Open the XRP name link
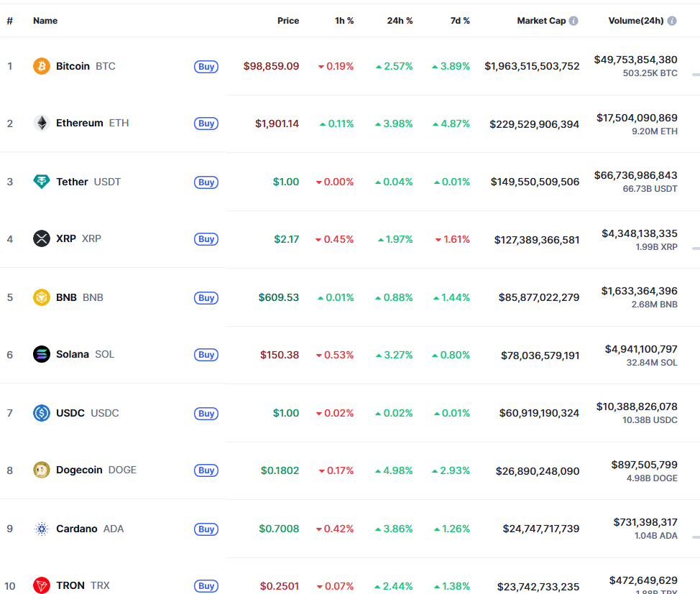700x594 pixels. click(78, 238)
